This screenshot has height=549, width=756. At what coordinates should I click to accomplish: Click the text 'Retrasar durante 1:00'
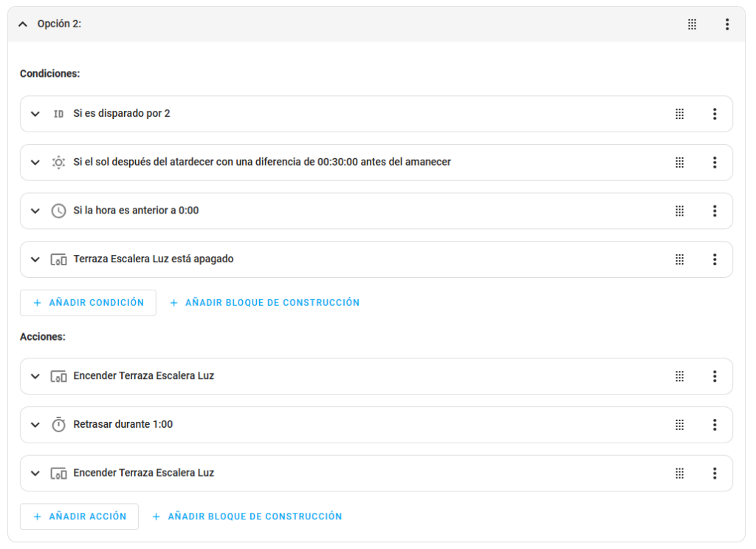[123, 425]
